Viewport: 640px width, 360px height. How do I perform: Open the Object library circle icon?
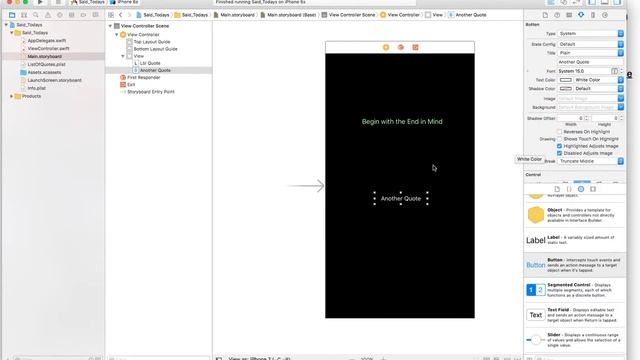pos(581,189)
